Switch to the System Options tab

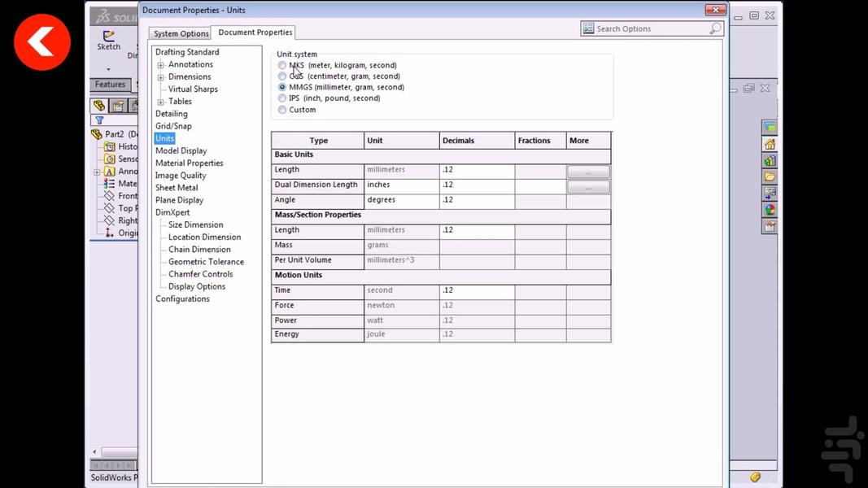pyautogui.click(x=180, y=33)
